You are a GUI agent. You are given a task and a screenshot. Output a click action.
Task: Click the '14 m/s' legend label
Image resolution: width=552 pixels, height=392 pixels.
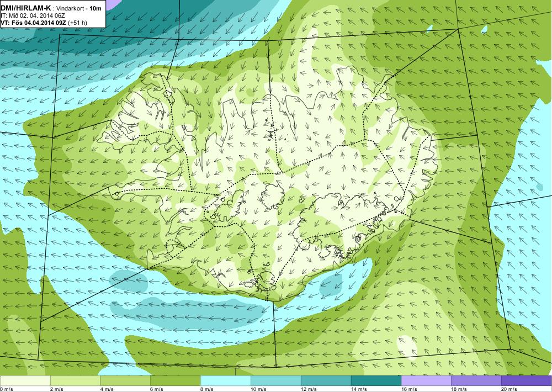tap(359, 389)
